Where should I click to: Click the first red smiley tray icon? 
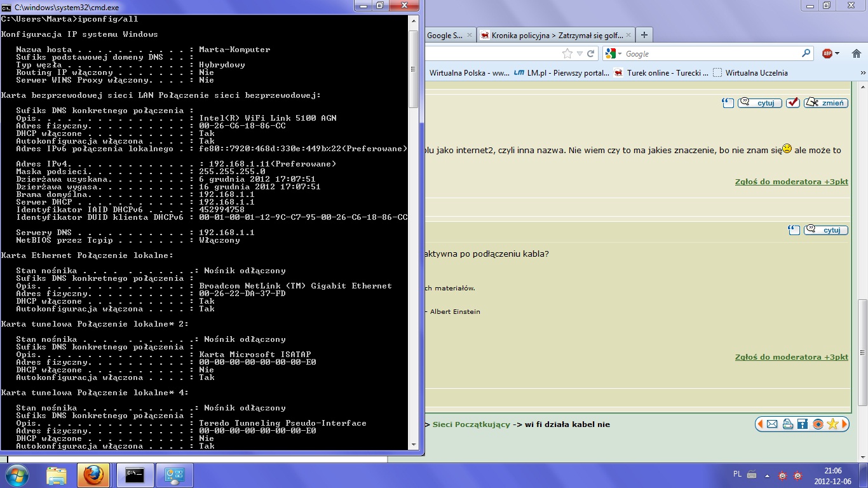click(x=783, y=475)
